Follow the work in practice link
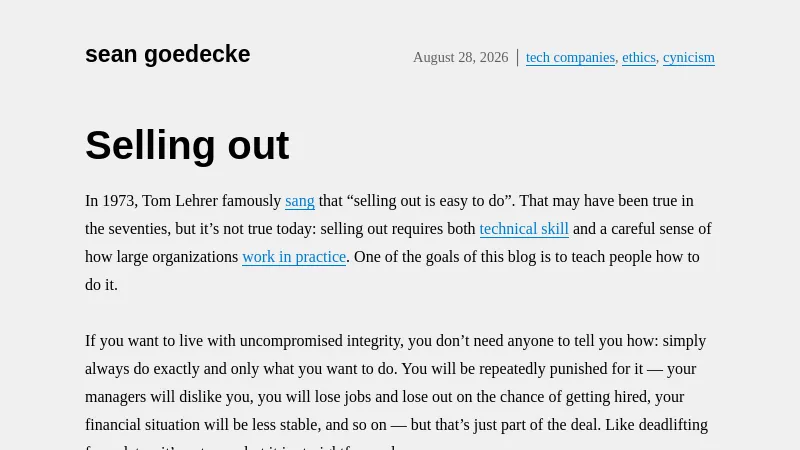Viewport: 800px width, 450px height. coord(294,257)
